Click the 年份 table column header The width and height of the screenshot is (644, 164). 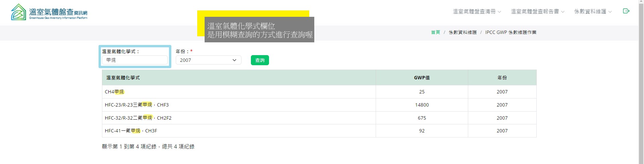point(502,78)
